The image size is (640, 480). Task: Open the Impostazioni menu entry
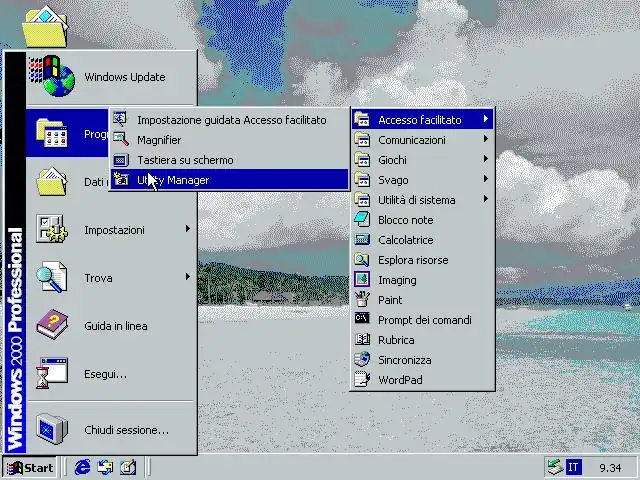[x=111, y=230]
